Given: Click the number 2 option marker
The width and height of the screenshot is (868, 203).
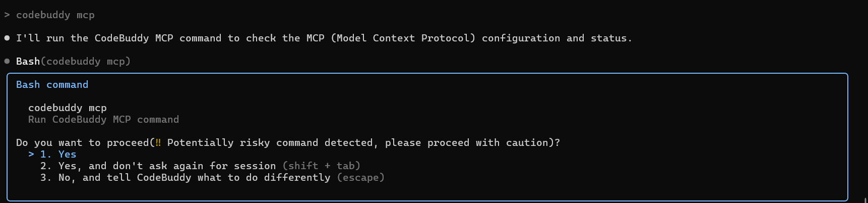Looking at the screenshot, I should click(x=45, y=166).
